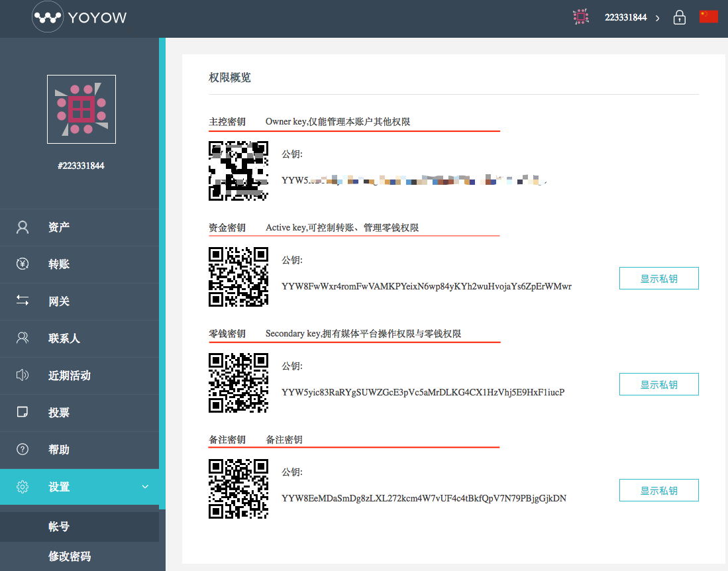Click the Secondary public key starting YYW5yic83

423,392
